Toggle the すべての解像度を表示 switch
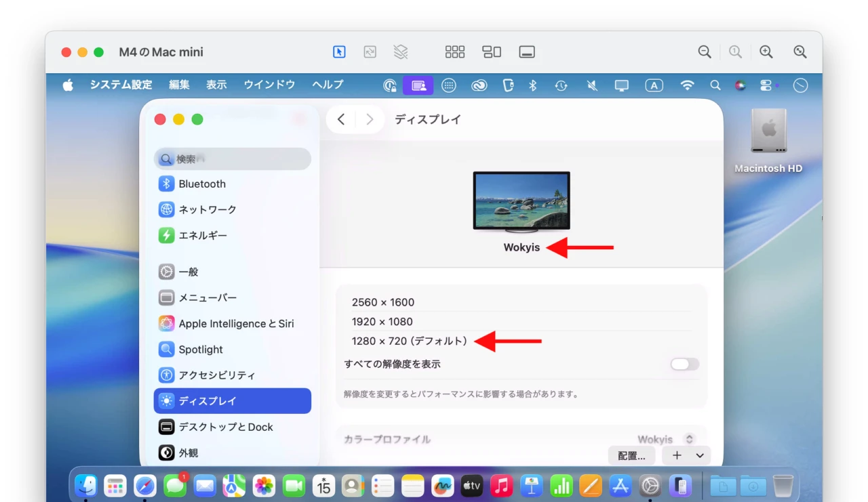Image resolution: width=868 pixels, height=502 pixels. point(684,364)
